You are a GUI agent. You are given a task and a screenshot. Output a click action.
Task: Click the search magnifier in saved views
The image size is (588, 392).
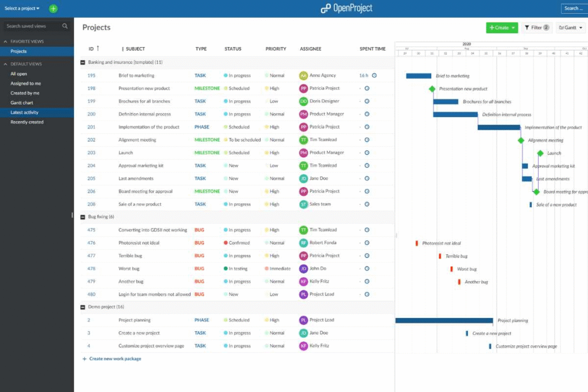[65, 26]
